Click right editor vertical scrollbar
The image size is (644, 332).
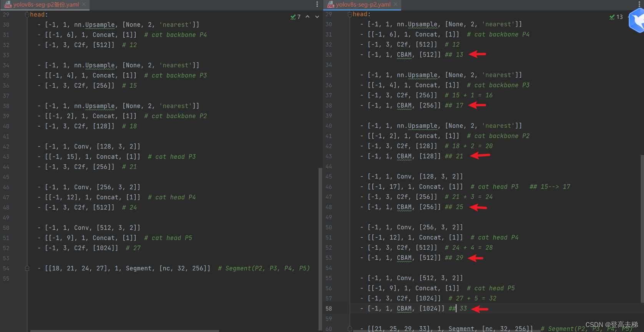[x=642, y=229]
